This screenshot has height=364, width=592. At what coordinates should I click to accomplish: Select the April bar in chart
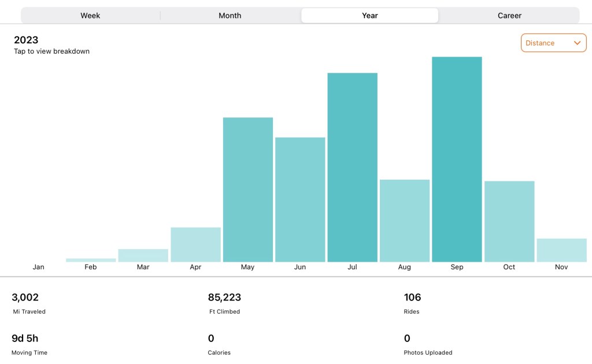click(195, 244)
